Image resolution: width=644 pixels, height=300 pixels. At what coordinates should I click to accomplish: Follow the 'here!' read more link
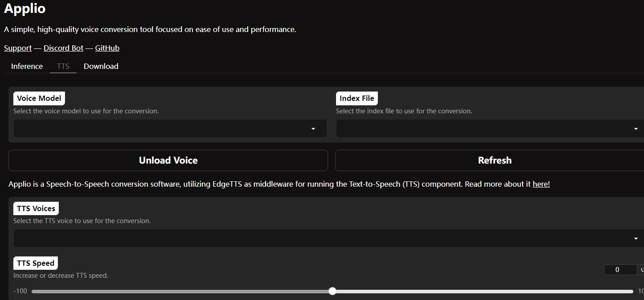[x=541, y=184]
